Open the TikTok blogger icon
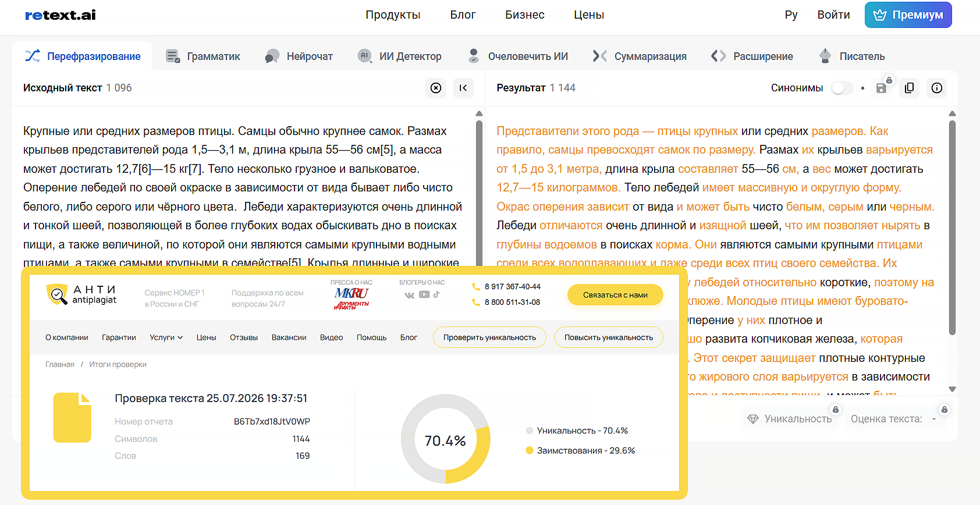This screenshot has height=505, width=980. point(436,294)
